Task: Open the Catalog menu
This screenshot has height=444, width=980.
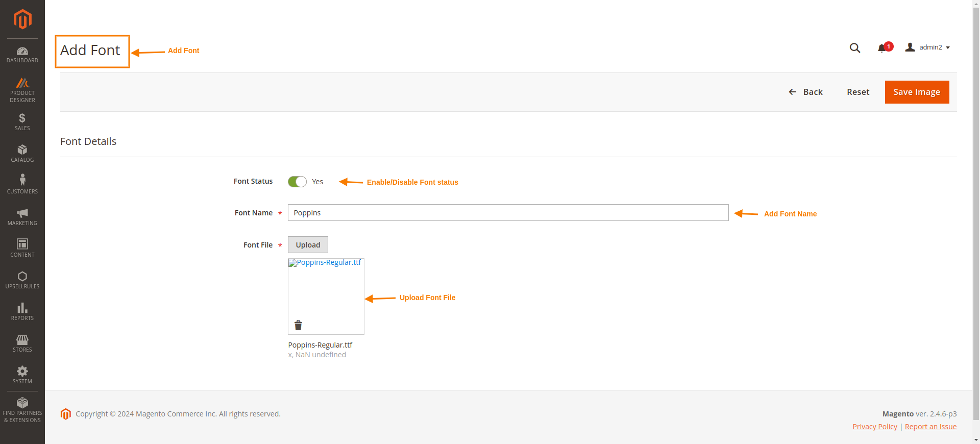Action: [x=22, y=154]
